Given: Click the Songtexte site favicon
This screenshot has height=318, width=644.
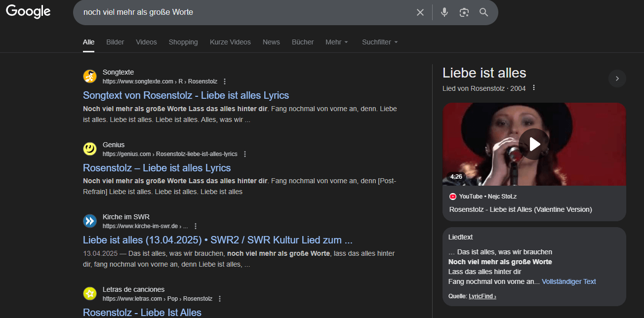Looking at the screenshot, I should 90,76.
